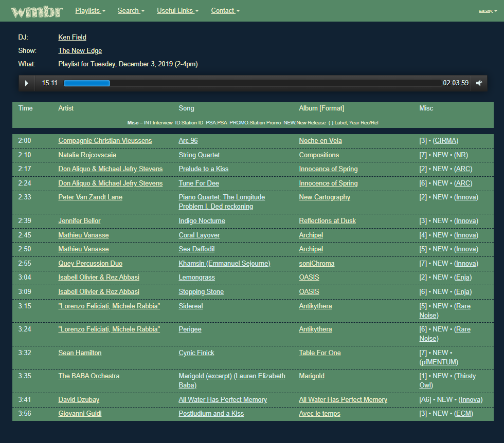Open artist Natalia Rojcovscaia
This screenshot has width=504, height=443.
tap(87, 155)
